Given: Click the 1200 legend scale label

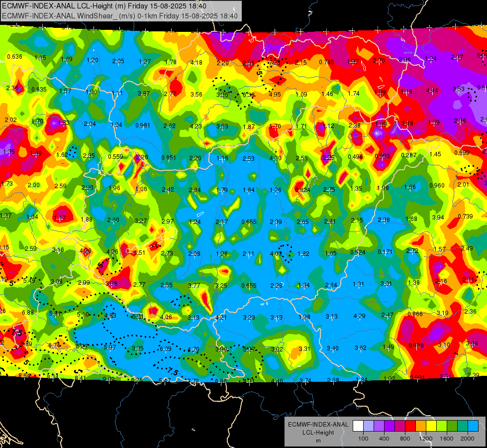Looking at the screenshot, I should tap(425, 439).
